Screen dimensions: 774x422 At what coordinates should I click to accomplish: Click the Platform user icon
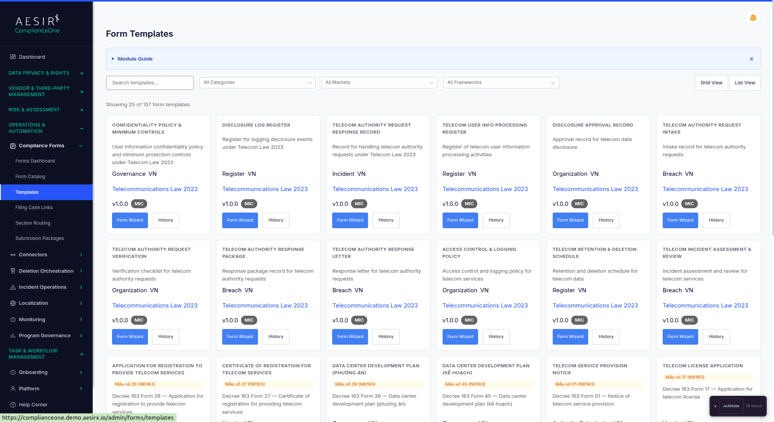(13, 388)
